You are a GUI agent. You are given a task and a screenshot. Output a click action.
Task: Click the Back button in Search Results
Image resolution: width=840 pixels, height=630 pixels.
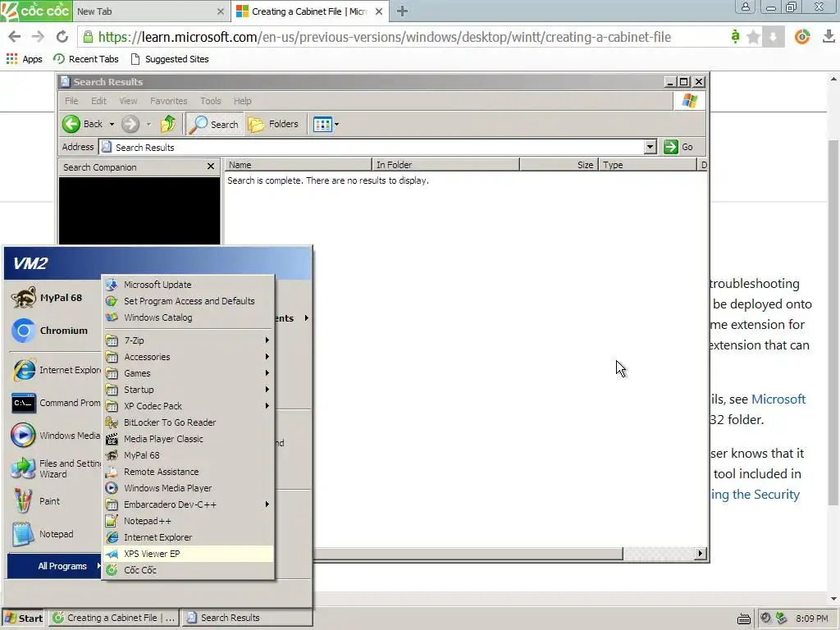pyautogui.click(x=82, y=125)
